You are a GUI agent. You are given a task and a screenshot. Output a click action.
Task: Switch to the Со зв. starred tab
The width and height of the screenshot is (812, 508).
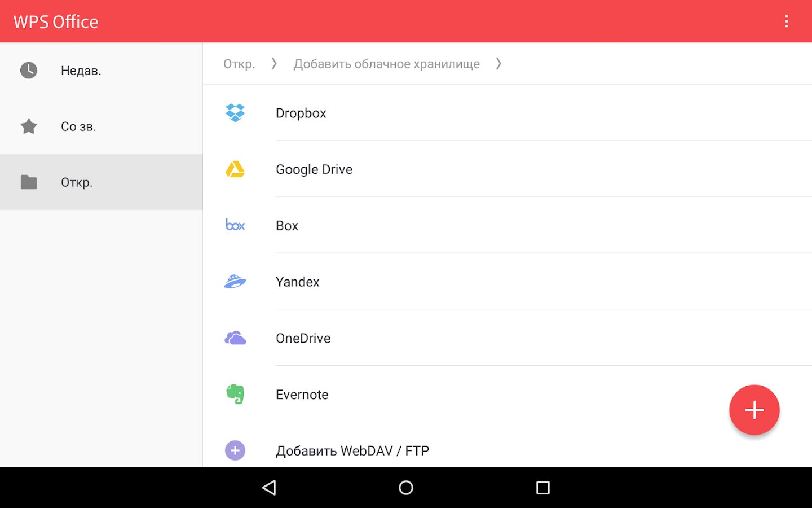(x=78, y=126)
